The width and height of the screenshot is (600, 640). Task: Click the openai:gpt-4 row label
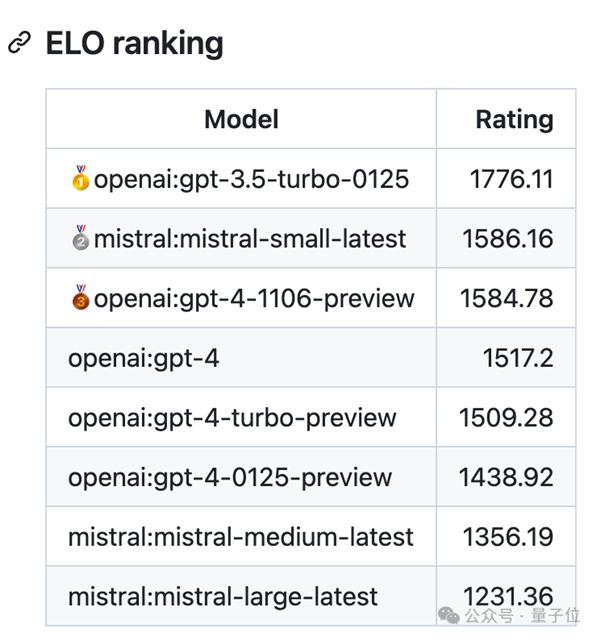[143, 358]
